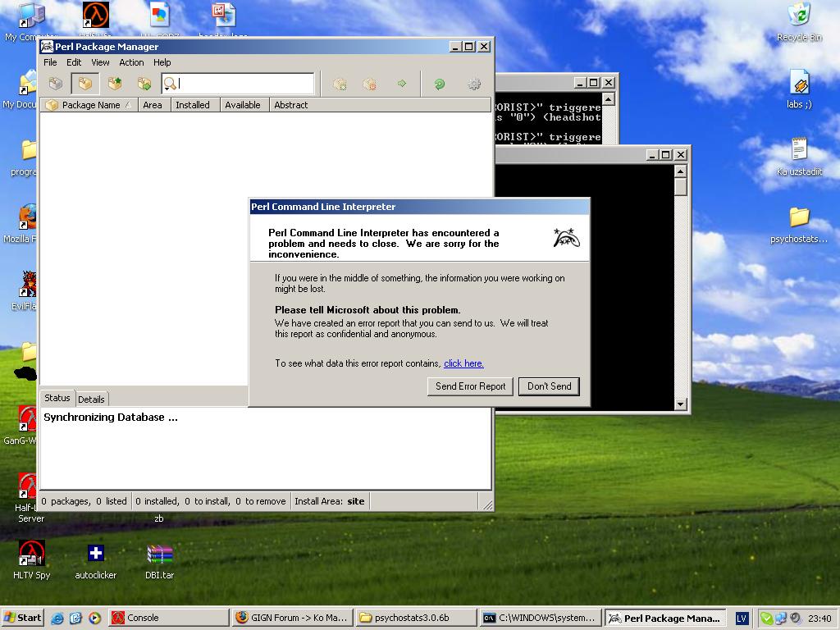Follow the 'click here' link in error dialog

click(x=464, y=363)
